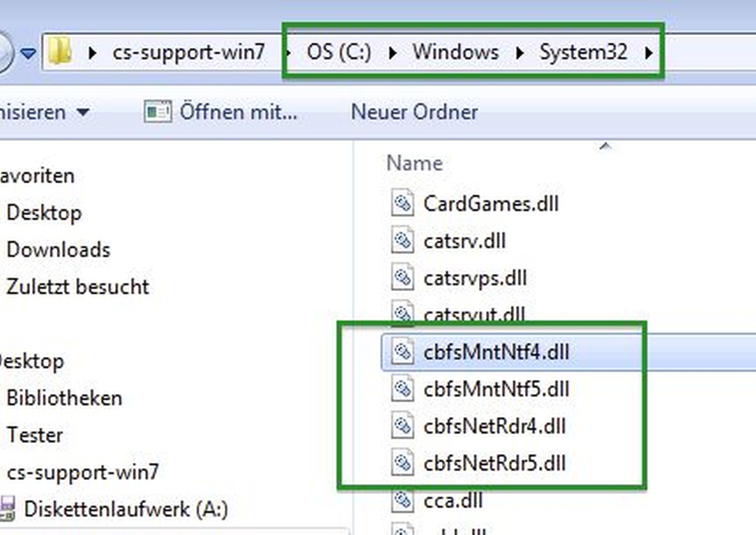The width and height of the screenshot is (756, 535).
Task: Select the cbfsNetRdr5.dll file name
Action: click(x=494, y=463)
